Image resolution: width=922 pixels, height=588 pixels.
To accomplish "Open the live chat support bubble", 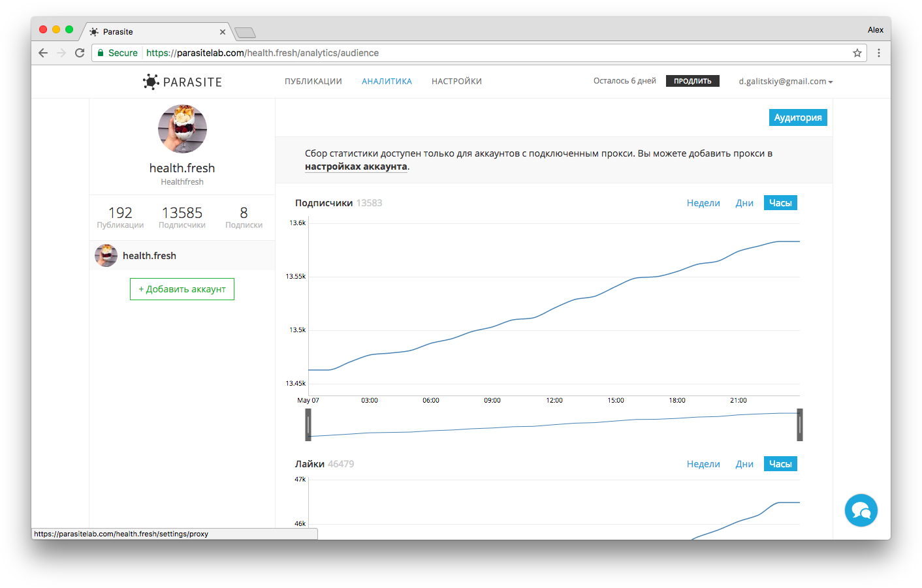I will [x=861, y=510].
